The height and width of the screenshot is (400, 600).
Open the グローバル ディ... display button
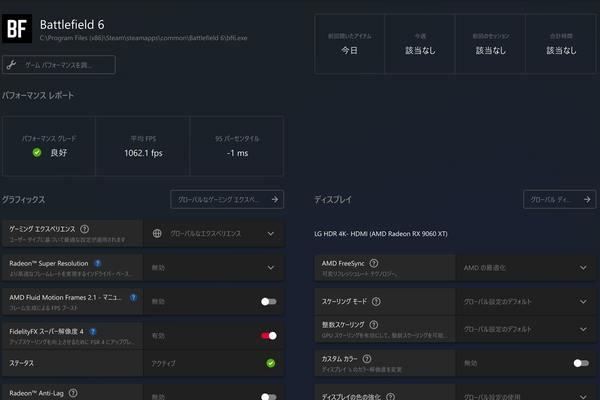(559, 199)
